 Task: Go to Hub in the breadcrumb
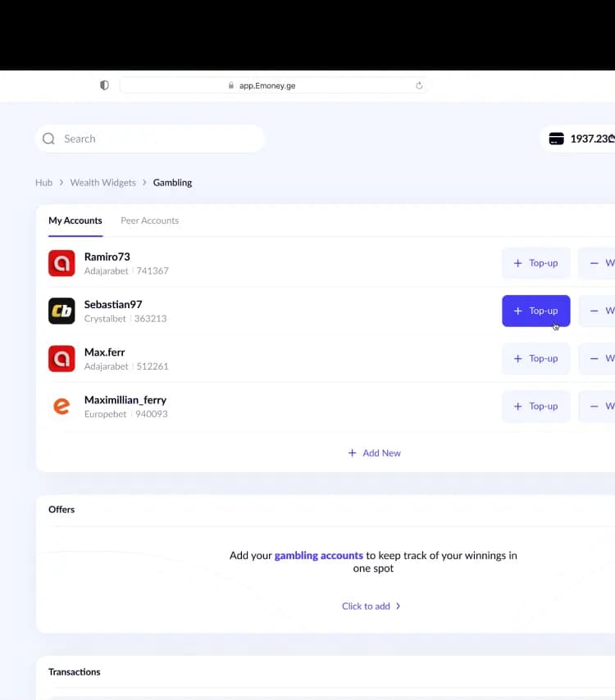coord(43,183)
